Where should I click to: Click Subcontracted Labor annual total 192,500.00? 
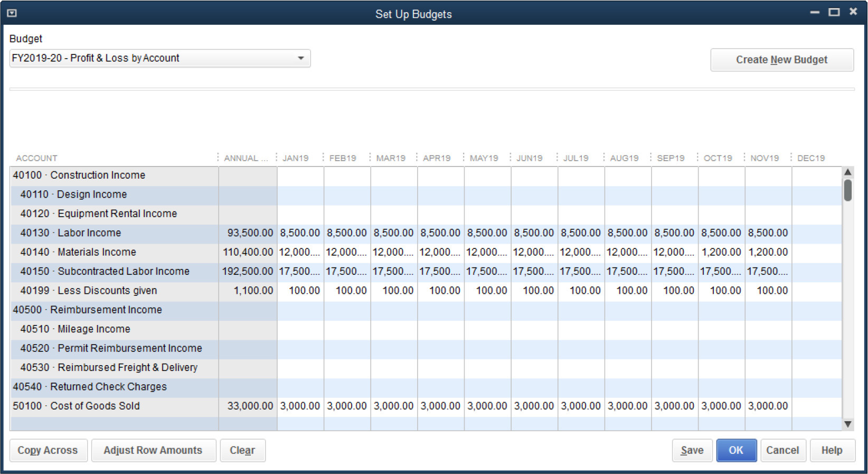(248, 272)
